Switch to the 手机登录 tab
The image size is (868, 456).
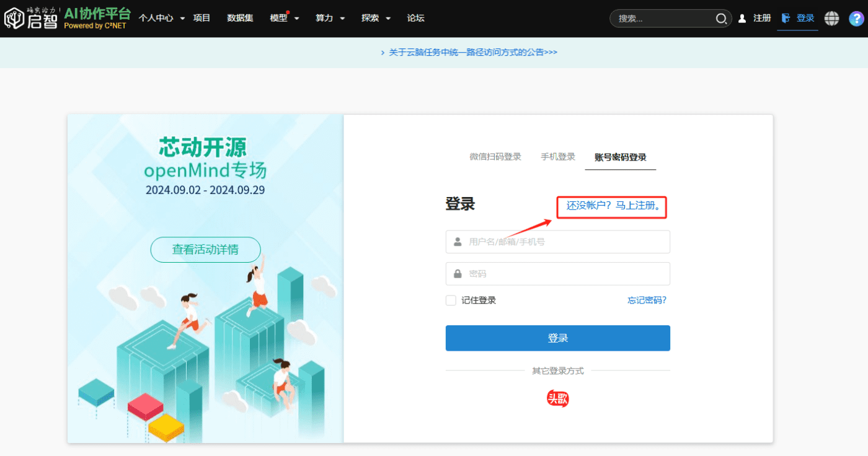(x=557, y=157)
